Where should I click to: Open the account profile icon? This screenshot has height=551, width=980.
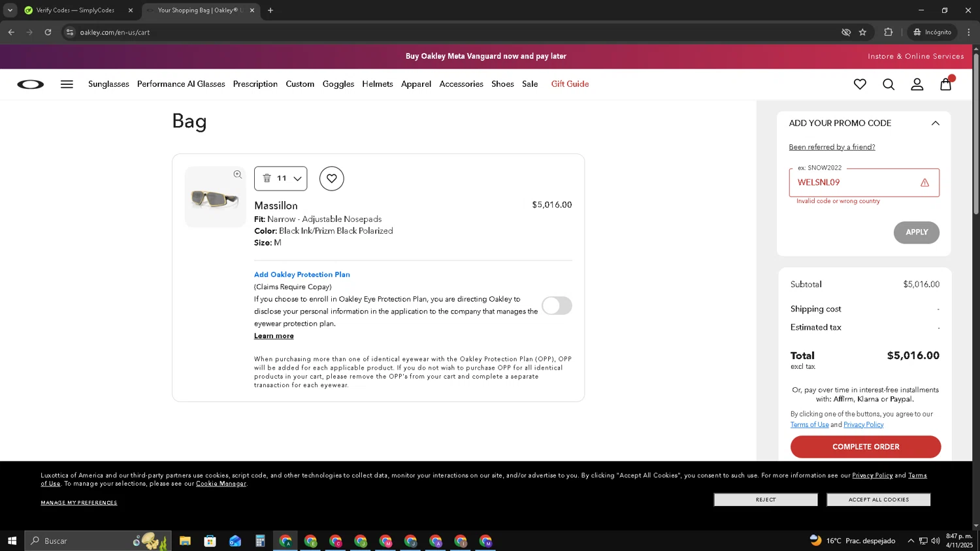coord(917,84)
